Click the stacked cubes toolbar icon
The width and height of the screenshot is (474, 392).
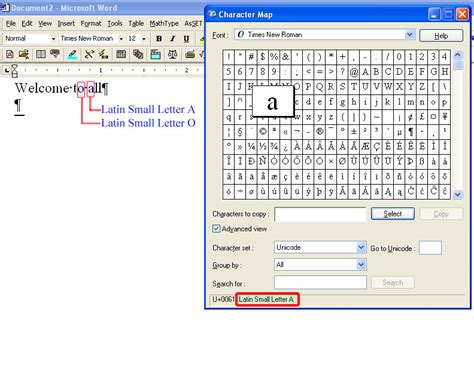tap(138, 54)
